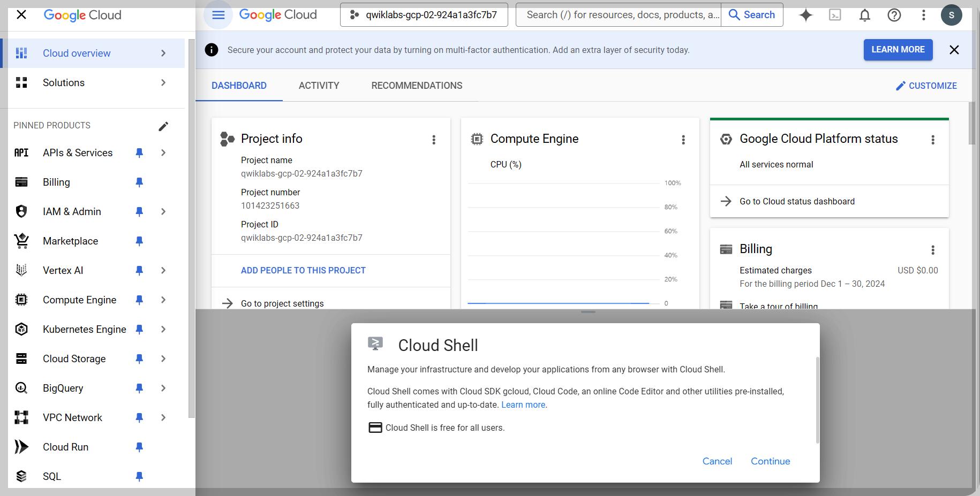
Task: Unpin Cloud Storage pin icon
Action: pyautogui.click(x=139, y=358)
